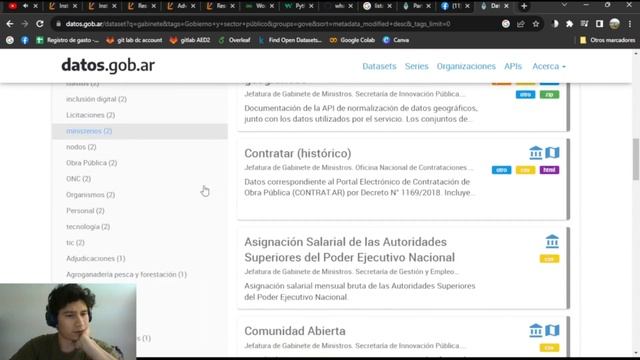Click the yellow csv badge on Contratar (histórico)
Image resolution: width=640 pixels, height=360 pixels.
pos(525,170)
